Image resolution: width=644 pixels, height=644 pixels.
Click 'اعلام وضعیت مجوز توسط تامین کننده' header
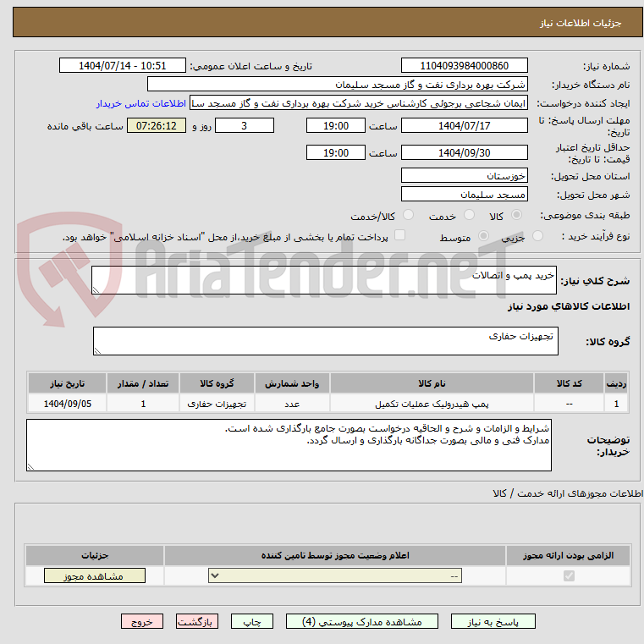tap(335, 555)
